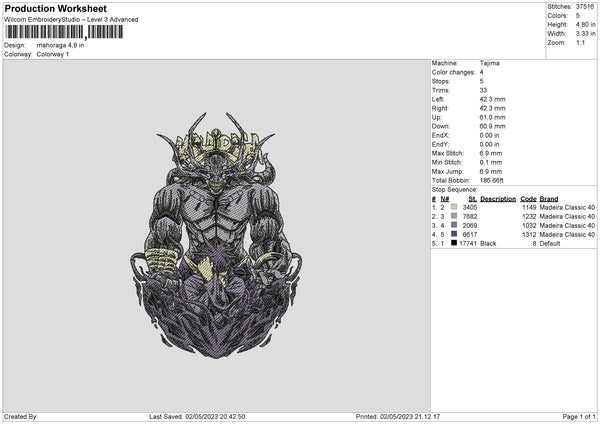Click the 'Colorway 1' value
The height and width of the screenshot is (424, 600).
[x=53, y=54]
